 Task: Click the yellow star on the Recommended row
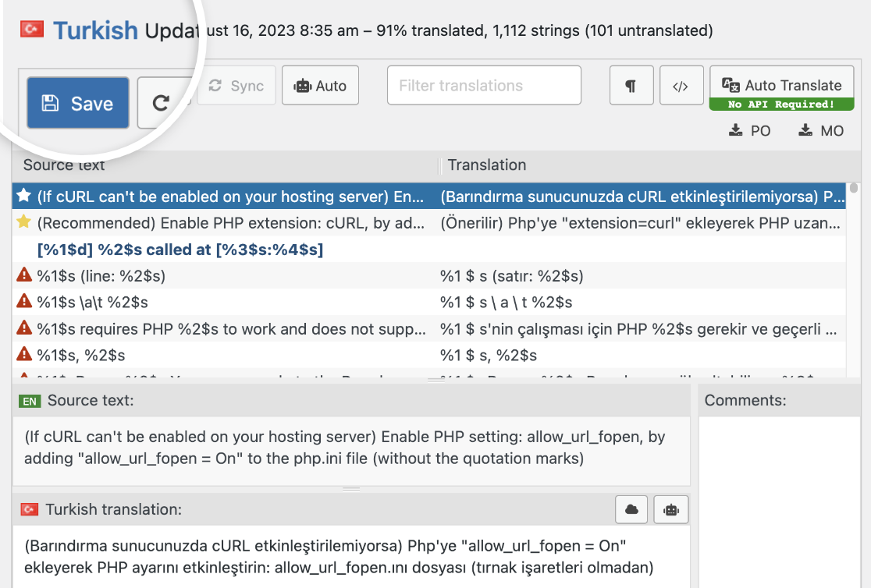[24, 222]
